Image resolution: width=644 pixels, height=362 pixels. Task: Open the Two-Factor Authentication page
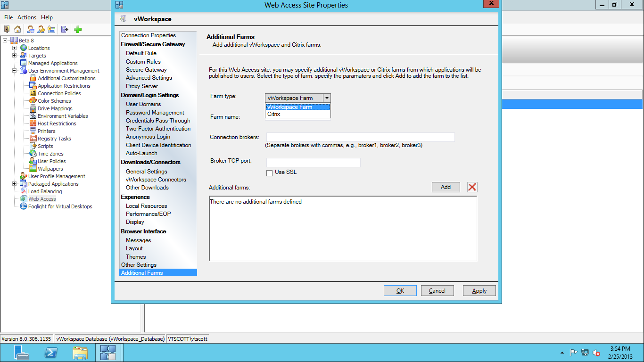tap(158, 129)
